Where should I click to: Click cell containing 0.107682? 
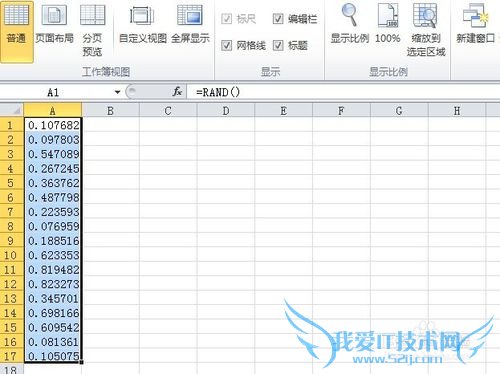(x=53, y=125)
